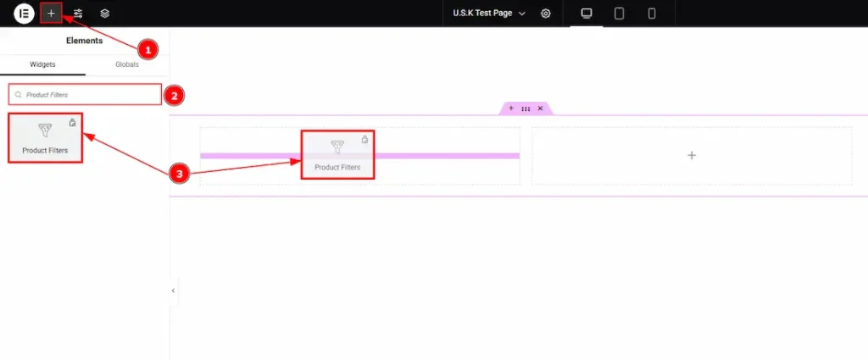
Task: Open the Elementor logo menu
Action: coord(24,14)
